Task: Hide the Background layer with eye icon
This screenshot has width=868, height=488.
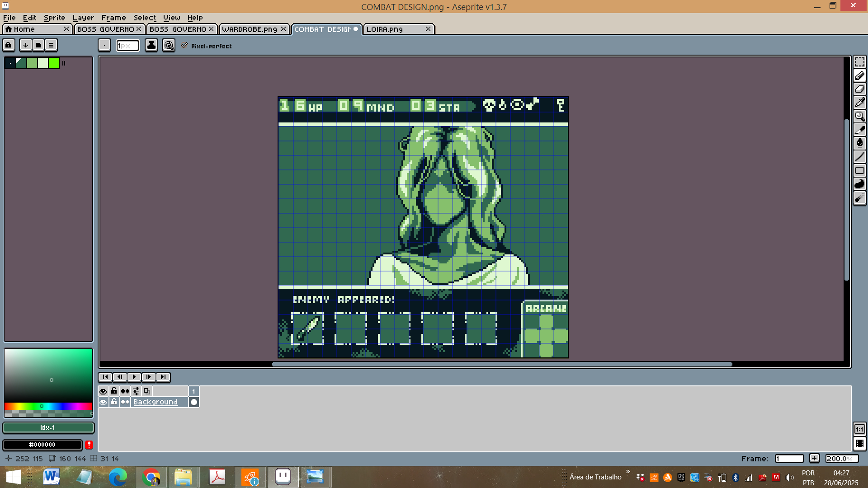Action: point(103,402)
